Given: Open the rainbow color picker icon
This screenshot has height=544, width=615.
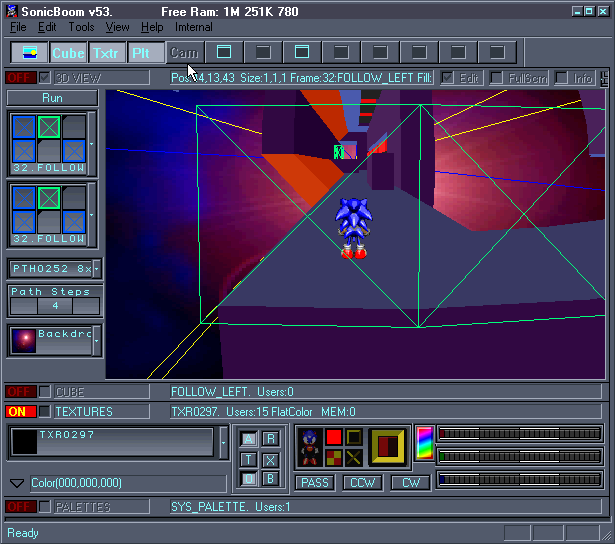Looking at the screenshot, I should 424,443.
